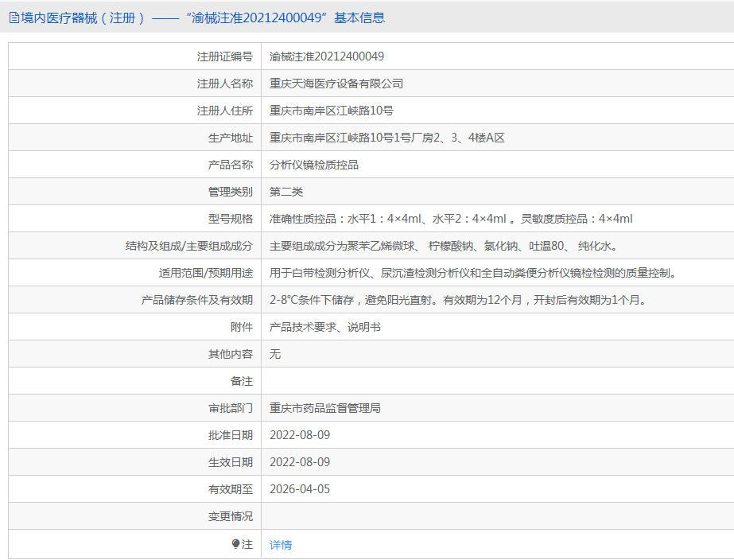Click the 注册人名称 label

tap(225, 84)
